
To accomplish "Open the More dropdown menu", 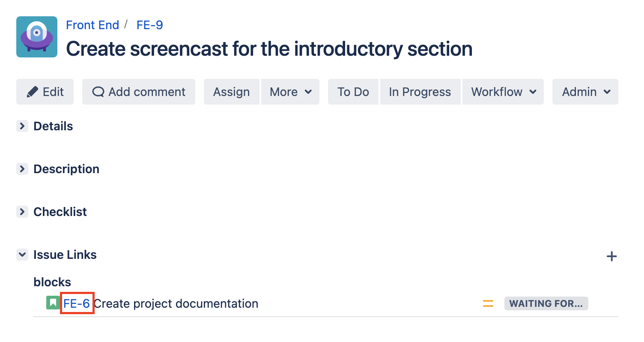I will [x=290, y=92].
